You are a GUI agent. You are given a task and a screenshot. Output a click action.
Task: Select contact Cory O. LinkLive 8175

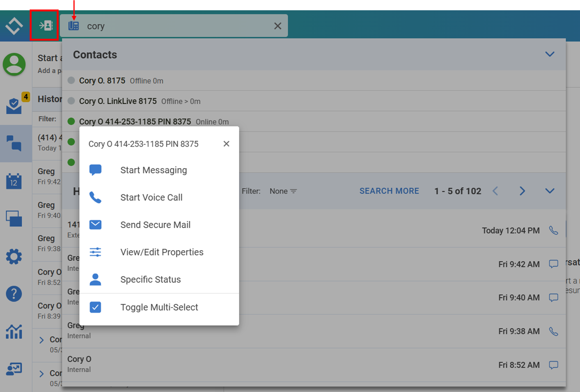pyautogui.click(x=118, y=101)
